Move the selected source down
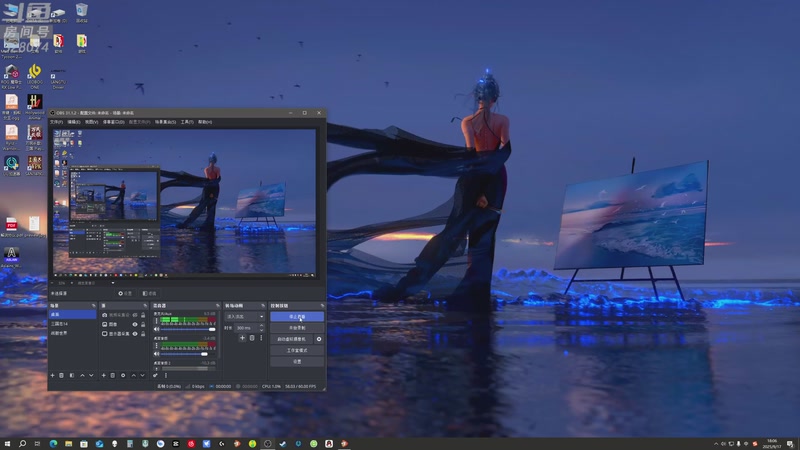This screenshot has width=800, height=450. pos(142,376)
